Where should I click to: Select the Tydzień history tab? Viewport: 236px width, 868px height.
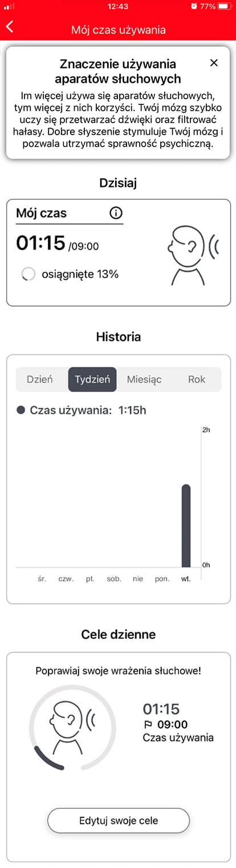(x=92, y=379)
